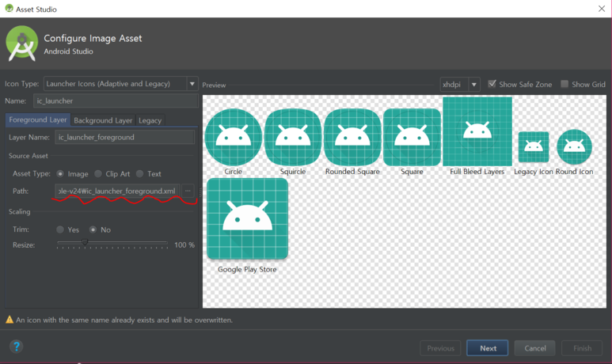Toggle the Show Safe Zone checkbox
The image size is (612, 364).
tap(492, 84)
